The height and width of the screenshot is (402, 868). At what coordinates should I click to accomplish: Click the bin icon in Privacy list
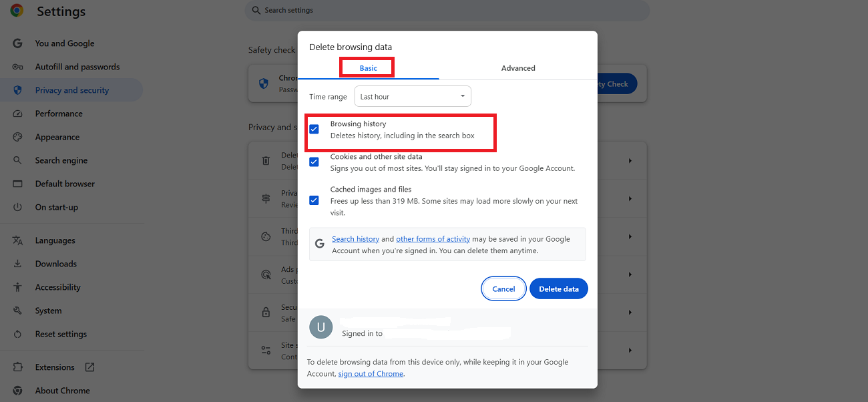(x=266, y=161)
